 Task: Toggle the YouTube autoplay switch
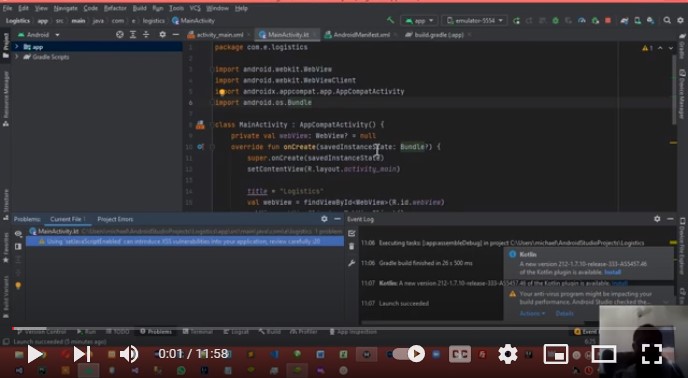[x=409, y=354]
